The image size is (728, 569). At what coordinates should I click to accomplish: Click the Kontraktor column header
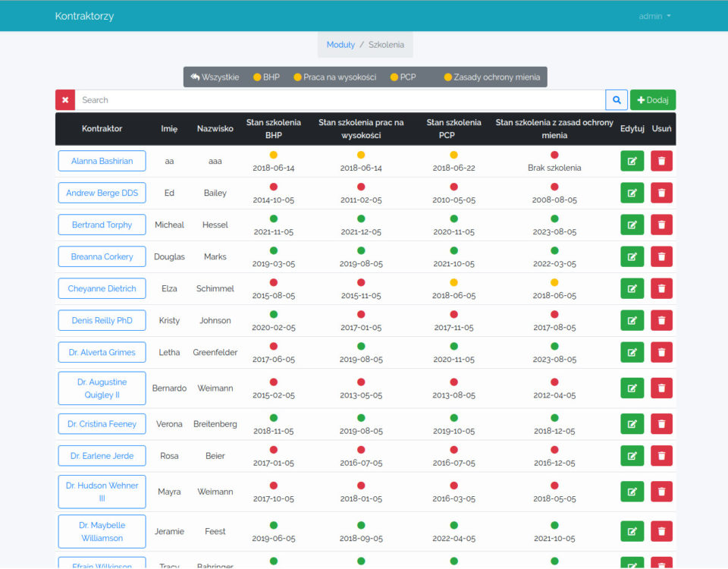tap(102, 129)
